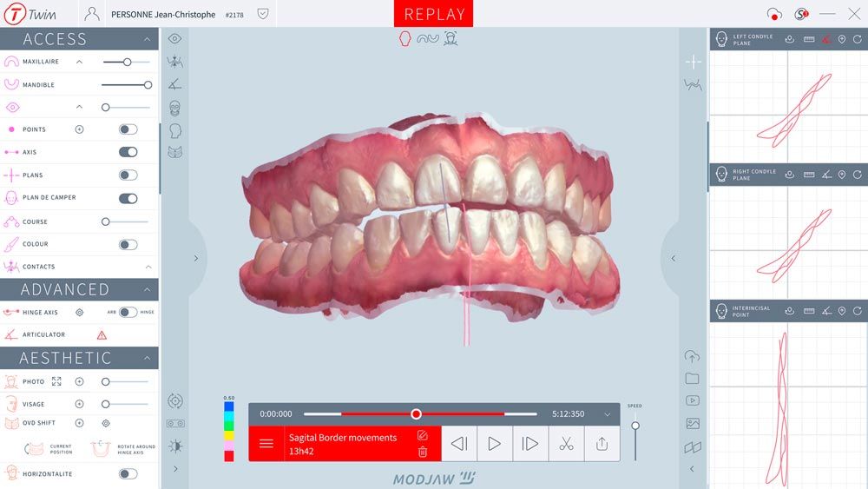The width and height of the screenshot is (868, 489).
Task: Click the skull view icon in left toolbar
Action: 174,108
